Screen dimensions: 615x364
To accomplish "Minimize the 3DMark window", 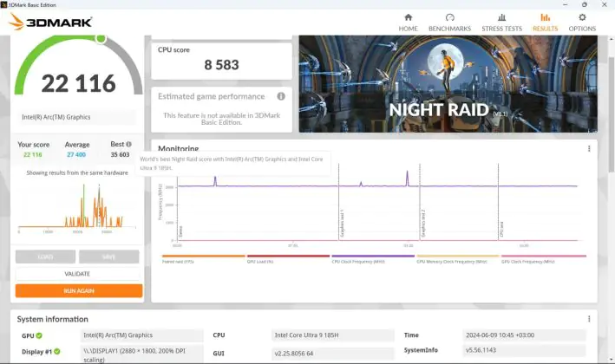I will click(x=565, y=4).
